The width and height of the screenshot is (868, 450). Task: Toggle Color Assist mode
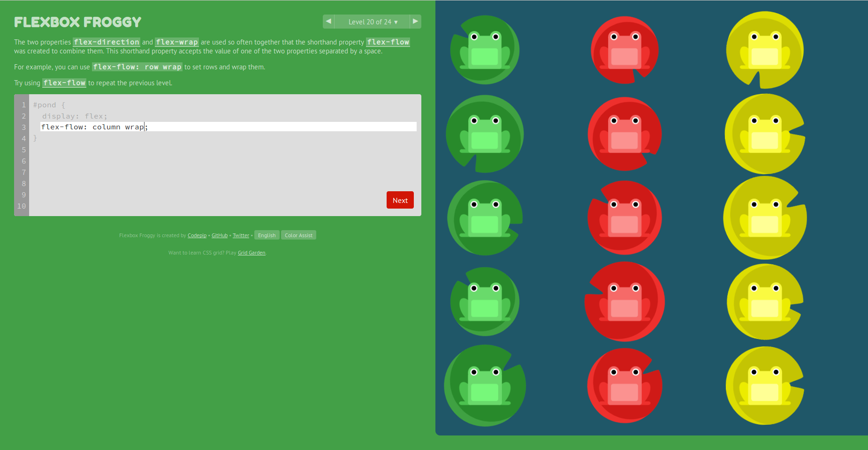(298, 235)
